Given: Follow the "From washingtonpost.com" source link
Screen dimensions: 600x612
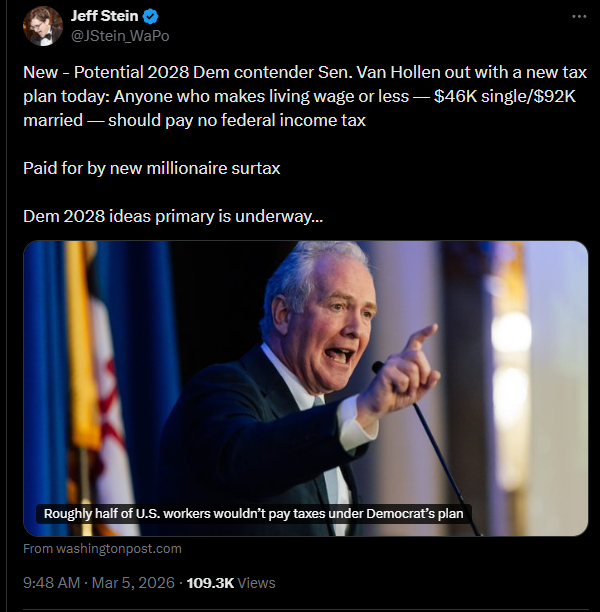Looking at the screenshot, I should click(103, 548).
